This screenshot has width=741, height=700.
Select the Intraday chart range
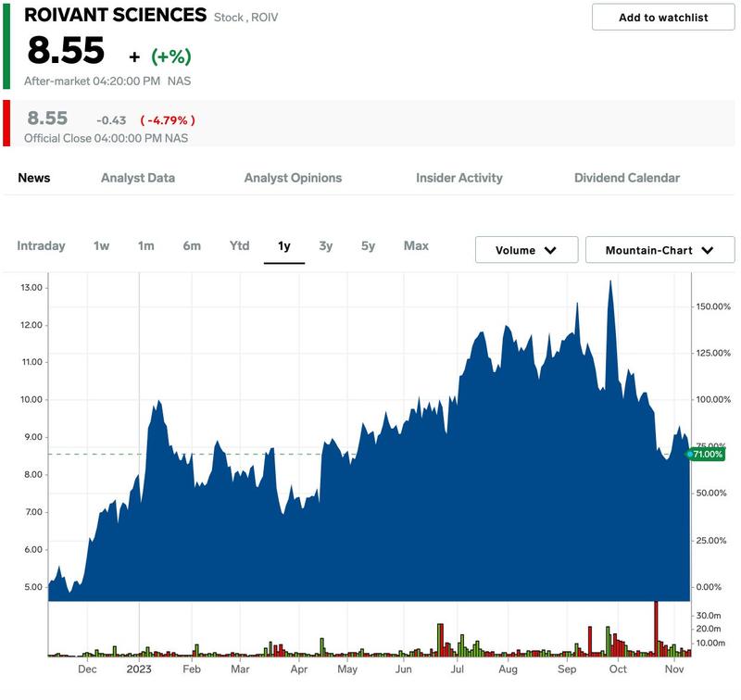[41, 245]
